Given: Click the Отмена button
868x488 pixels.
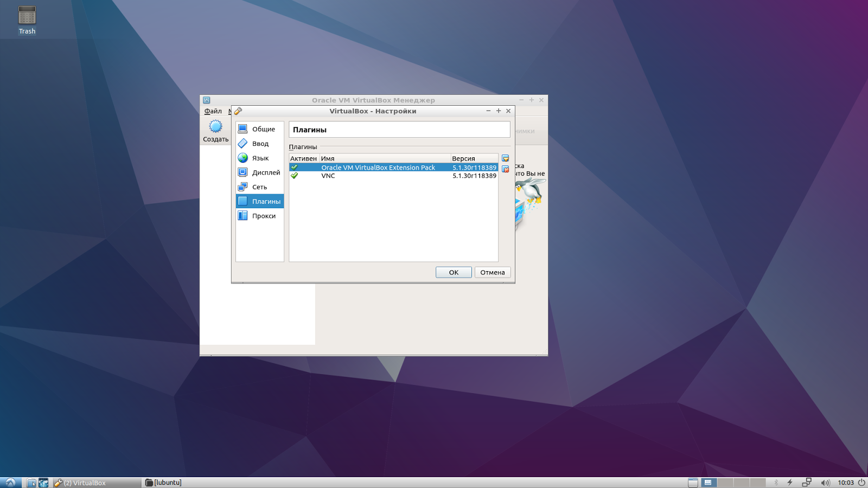Looking at the screenshot, I should pyautogui.click(x=493, y=272).
